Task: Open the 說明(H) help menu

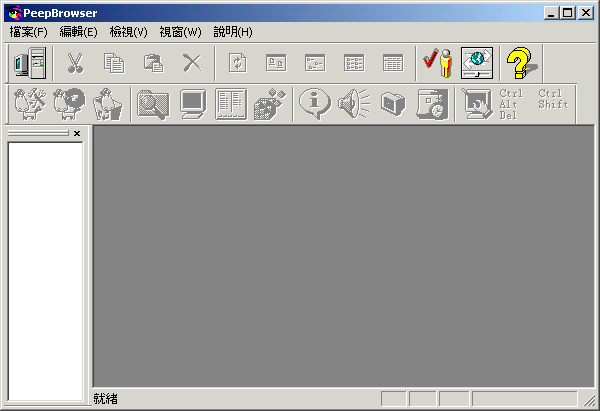Action: tap(233, 32)
